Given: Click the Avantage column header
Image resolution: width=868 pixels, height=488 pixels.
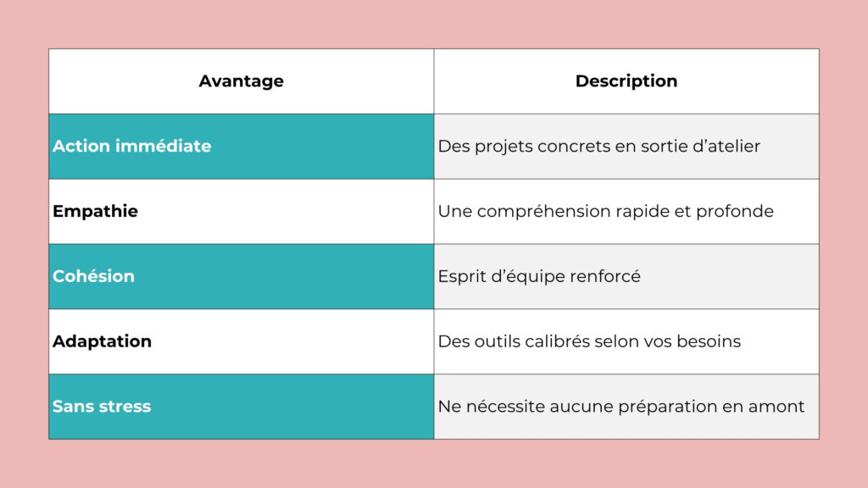Looking at the screenshot, I should click(241, 81).
